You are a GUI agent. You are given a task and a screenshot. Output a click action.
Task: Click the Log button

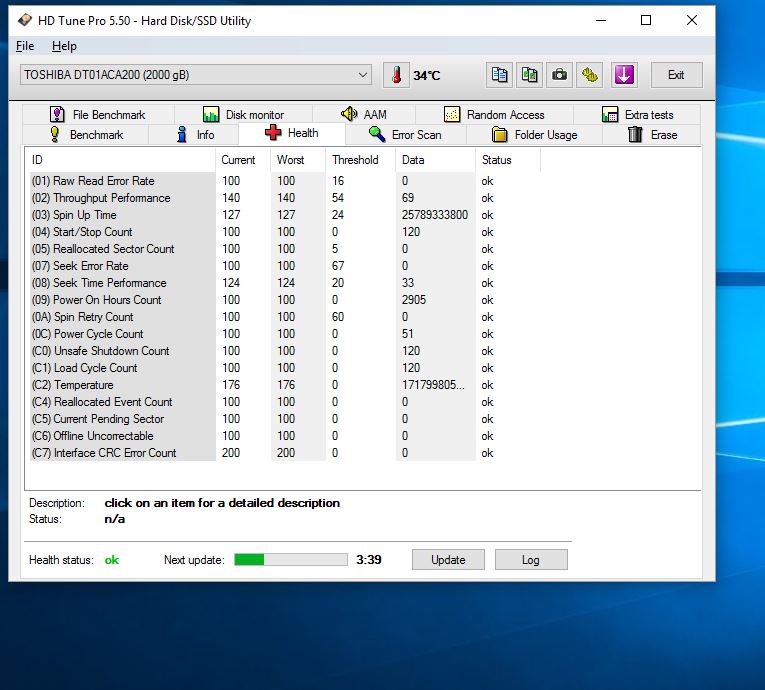(530, 560)
